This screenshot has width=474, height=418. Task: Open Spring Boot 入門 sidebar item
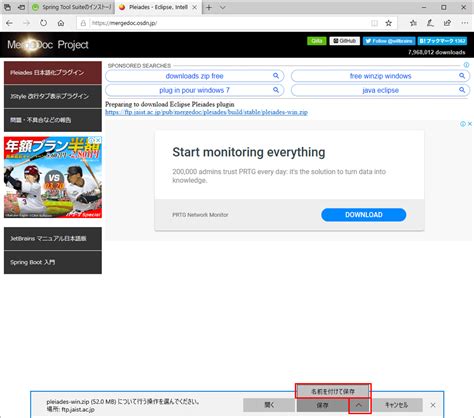(x=53, y=262)
